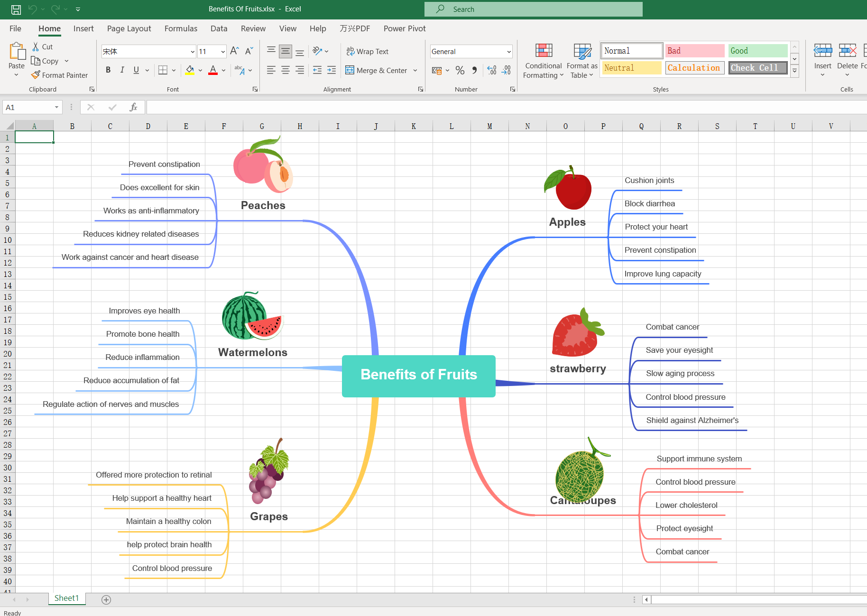Open the font size dropdown
The width and height of the screenshot is (867, 616).
[223, 51]
